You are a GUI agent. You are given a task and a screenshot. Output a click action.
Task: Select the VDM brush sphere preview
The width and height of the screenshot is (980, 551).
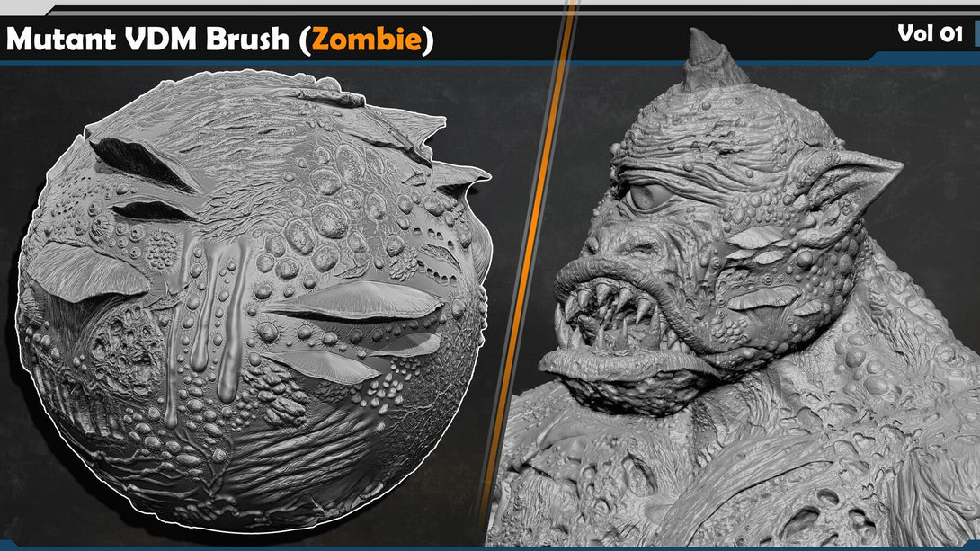coord(254,300)
